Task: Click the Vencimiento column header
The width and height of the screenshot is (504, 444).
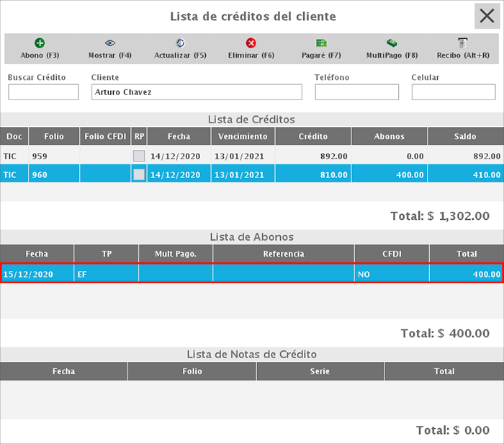Action: 243,136
